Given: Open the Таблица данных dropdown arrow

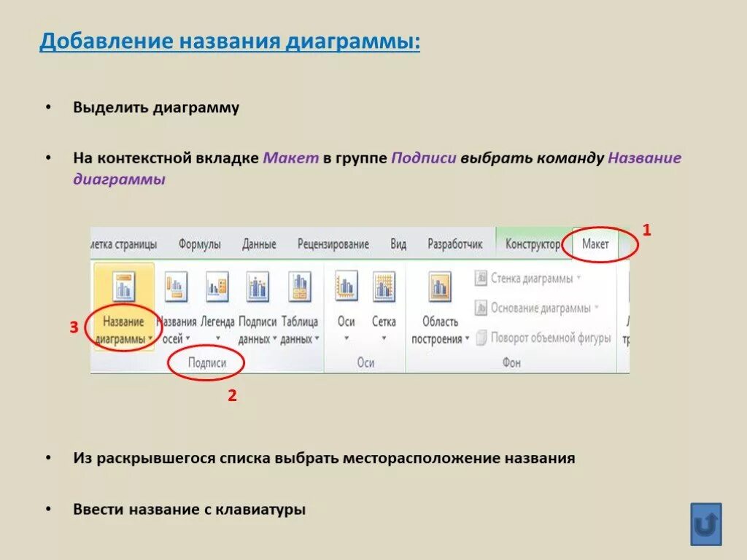Looking at the screenshot, I should [317, 338].
